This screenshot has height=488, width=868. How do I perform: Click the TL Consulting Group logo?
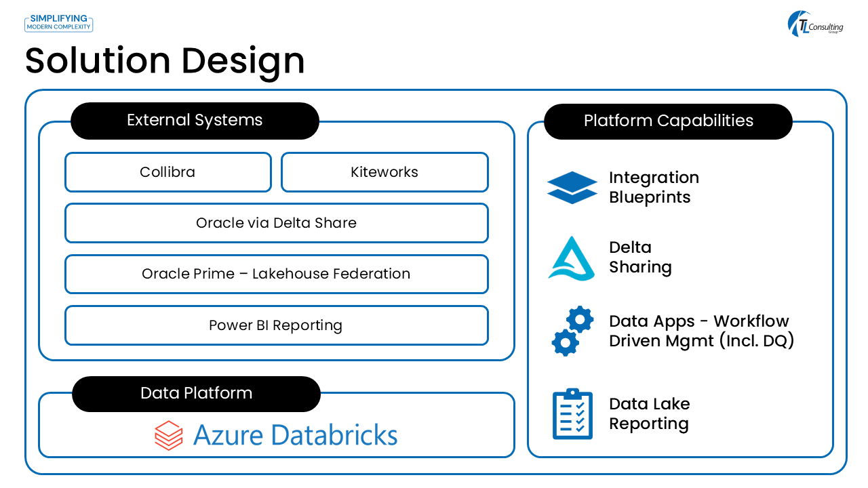coord(815,24)
